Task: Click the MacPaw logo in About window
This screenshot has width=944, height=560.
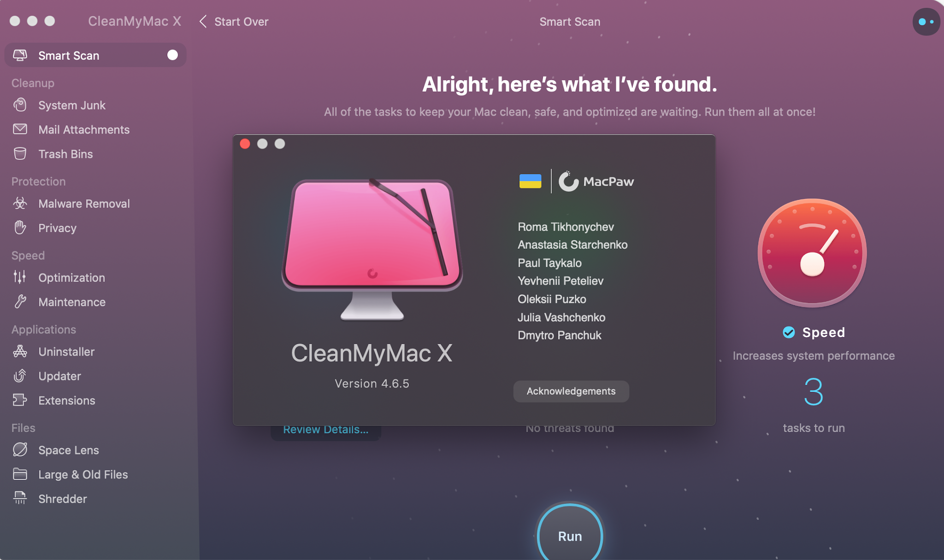Action: pyautogui.click(x=596, y=181)
